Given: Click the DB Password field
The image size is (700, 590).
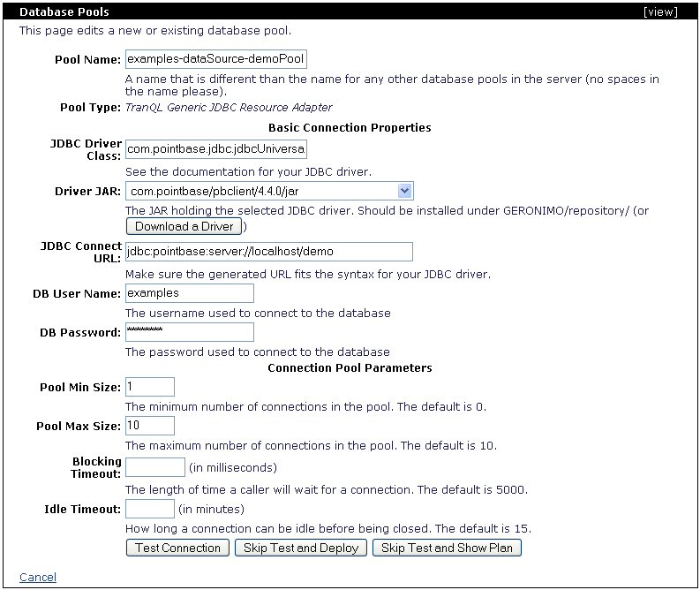Looking at the screenshot, I should (x=190, y=332).
